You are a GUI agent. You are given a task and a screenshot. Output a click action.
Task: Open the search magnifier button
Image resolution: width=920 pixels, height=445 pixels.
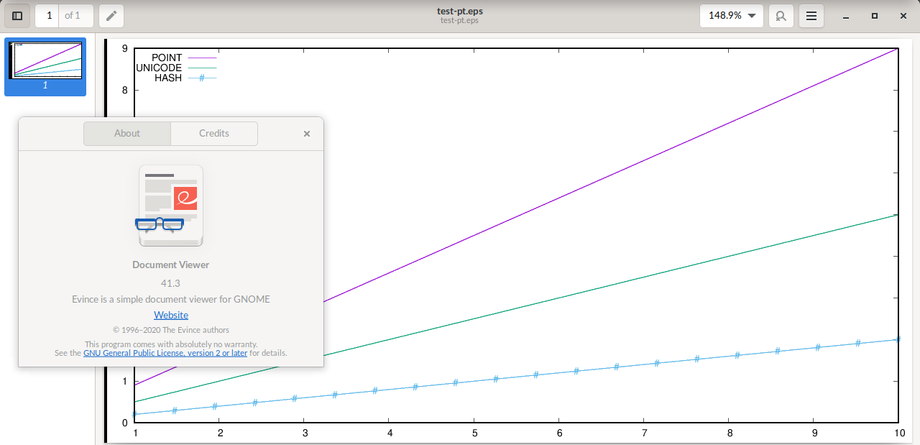pyautogui.click(x=780, y=16)
